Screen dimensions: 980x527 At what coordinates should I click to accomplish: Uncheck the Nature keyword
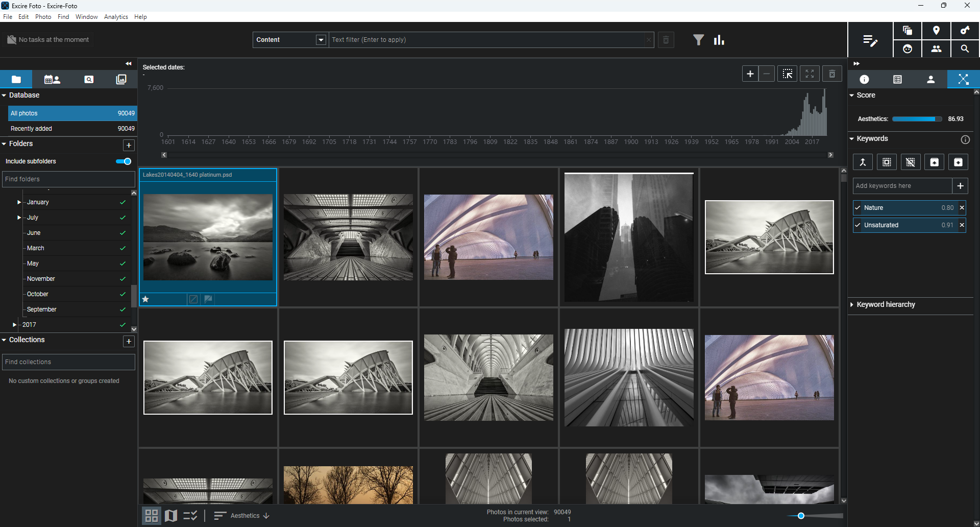(857, 208)
